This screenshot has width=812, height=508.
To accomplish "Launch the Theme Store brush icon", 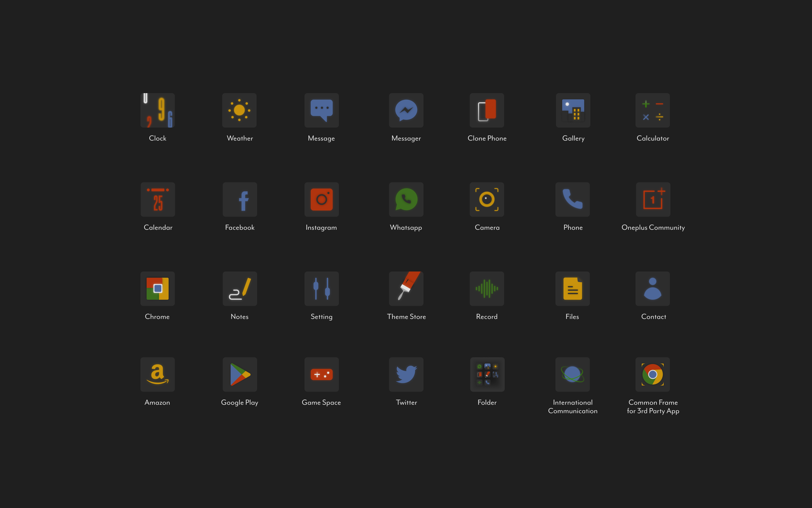I will 406,289.
